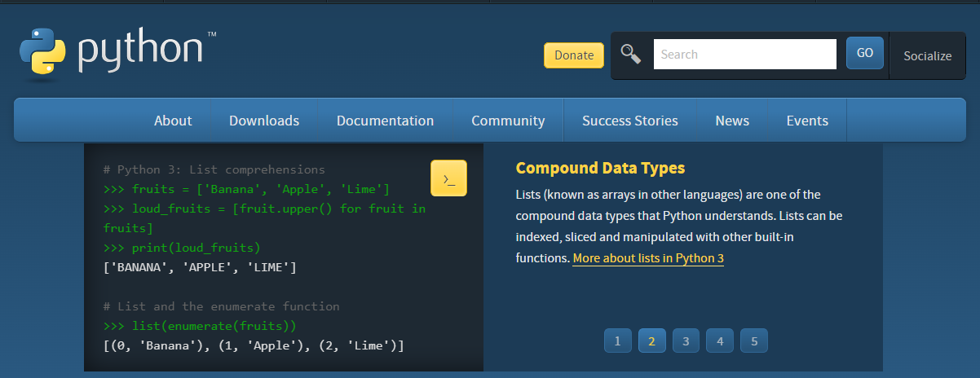This screenshot has width=980, height=378.
Task: Follow the More about lists in Python 3 link
Action: click(x=648, y=258)
